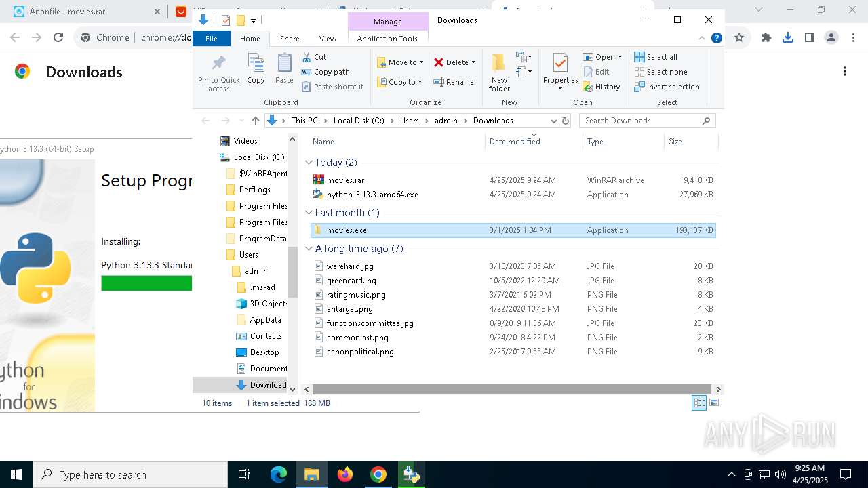Viewport: 868px width, 488px height.
Task: Click Chrome reload page button
Action: tap(58, 38)
